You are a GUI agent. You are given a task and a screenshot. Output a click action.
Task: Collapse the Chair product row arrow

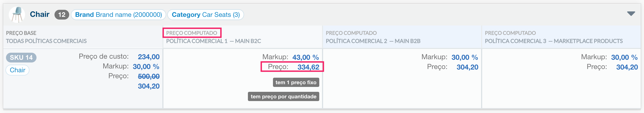pos(631,14)
